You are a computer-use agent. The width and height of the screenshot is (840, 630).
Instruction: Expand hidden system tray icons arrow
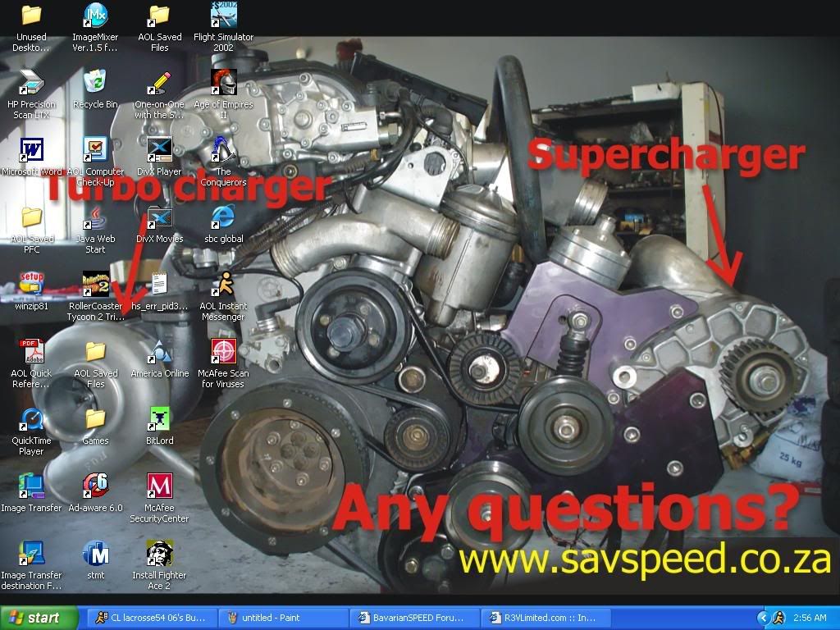pos(763,619)
